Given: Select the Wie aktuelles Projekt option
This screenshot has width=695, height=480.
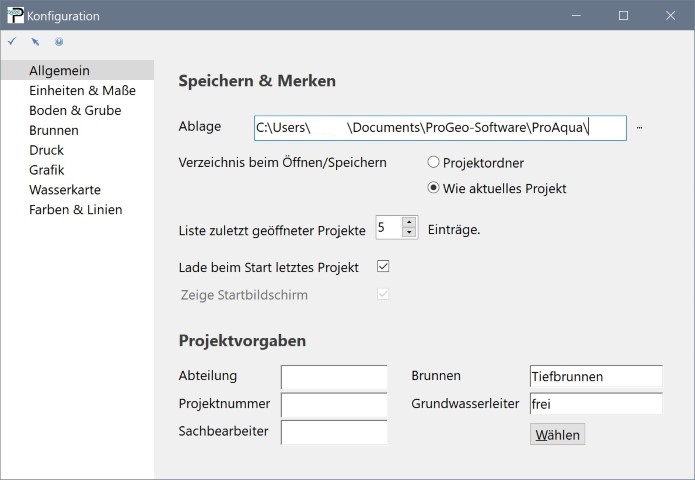Looking at the screenshot, I should pos(433,187).
